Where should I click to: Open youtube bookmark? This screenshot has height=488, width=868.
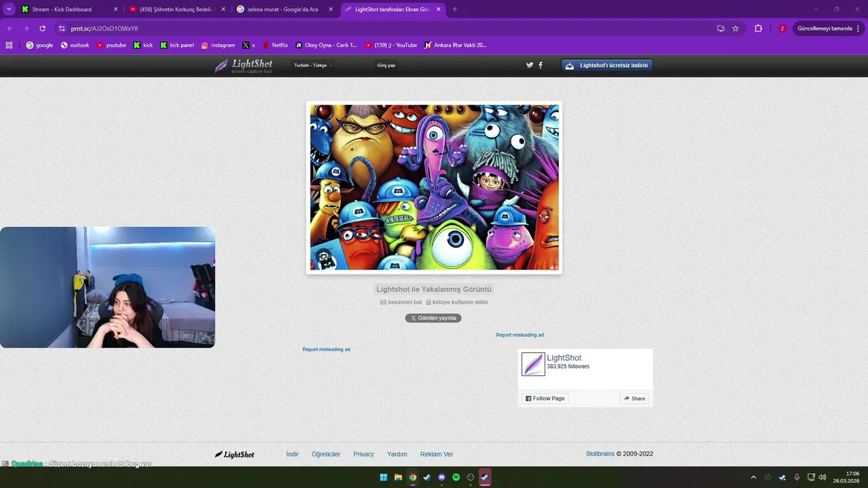tap(111, 45)
